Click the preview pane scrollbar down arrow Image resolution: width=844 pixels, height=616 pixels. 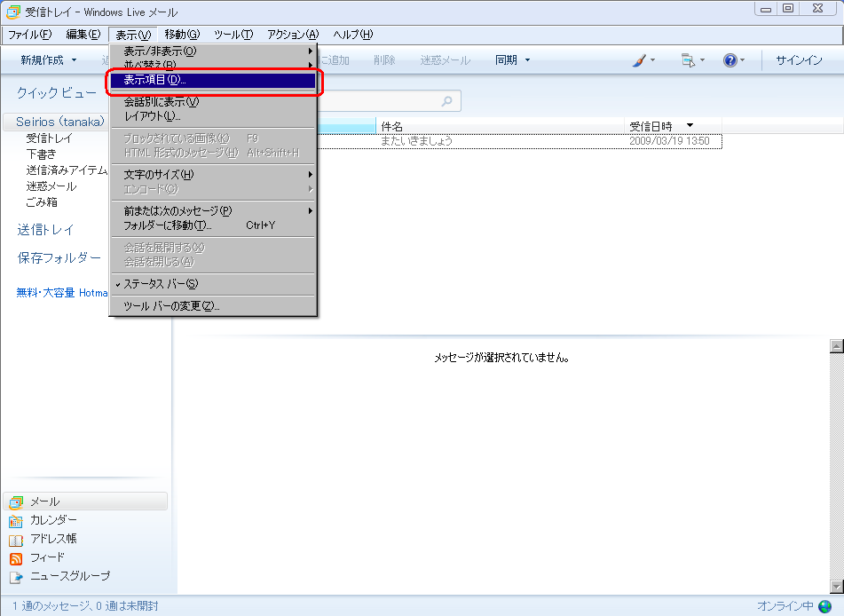[x=835, y=586]
